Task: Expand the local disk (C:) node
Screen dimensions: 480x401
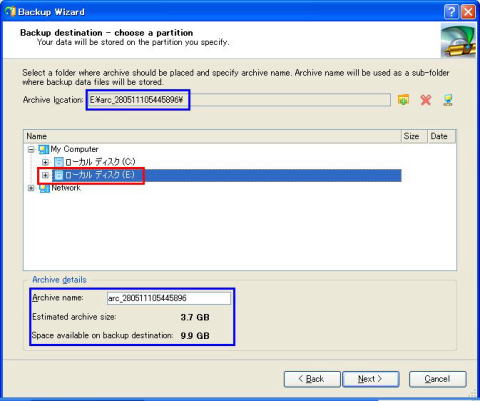Action: pos(45,162)
